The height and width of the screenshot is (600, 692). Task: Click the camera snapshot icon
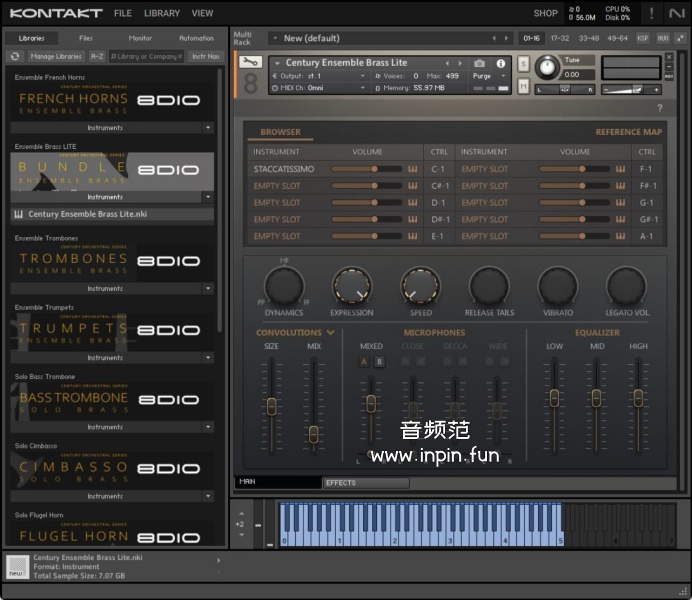coord(480,63)
